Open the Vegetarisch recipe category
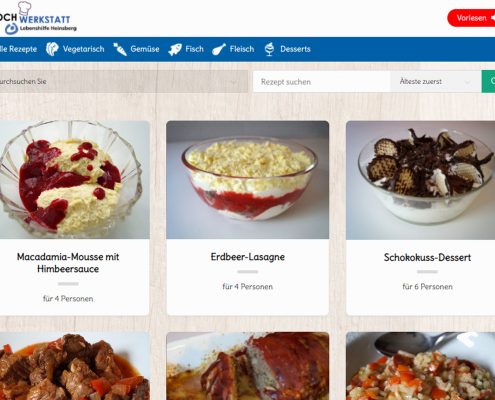 point(83,49)
